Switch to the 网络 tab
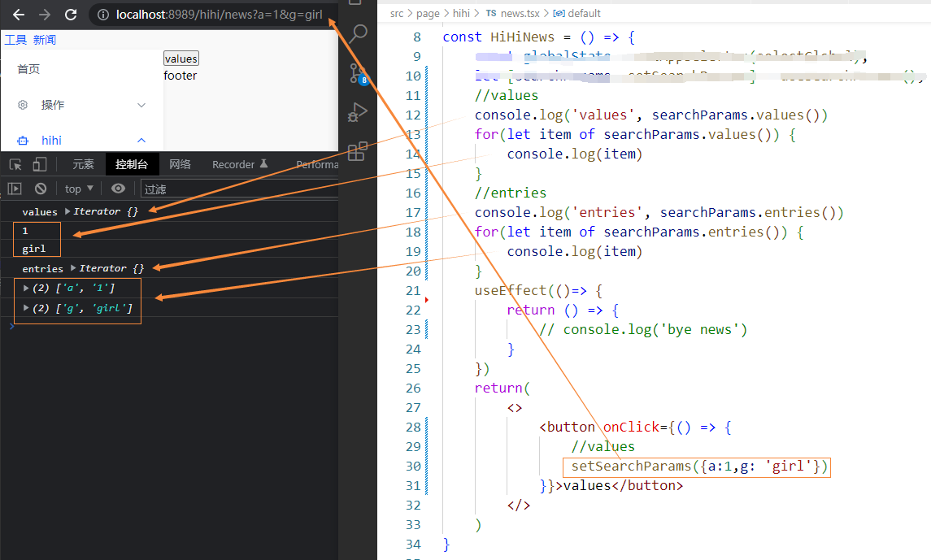The image size is (931, 560). [180, 164]
